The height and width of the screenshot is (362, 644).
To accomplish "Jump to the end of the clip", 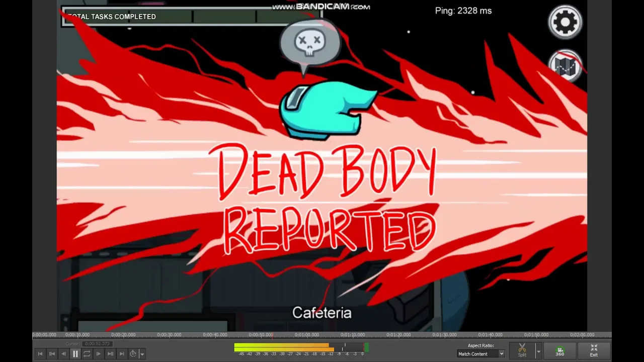I will click(x=122, y=354).
